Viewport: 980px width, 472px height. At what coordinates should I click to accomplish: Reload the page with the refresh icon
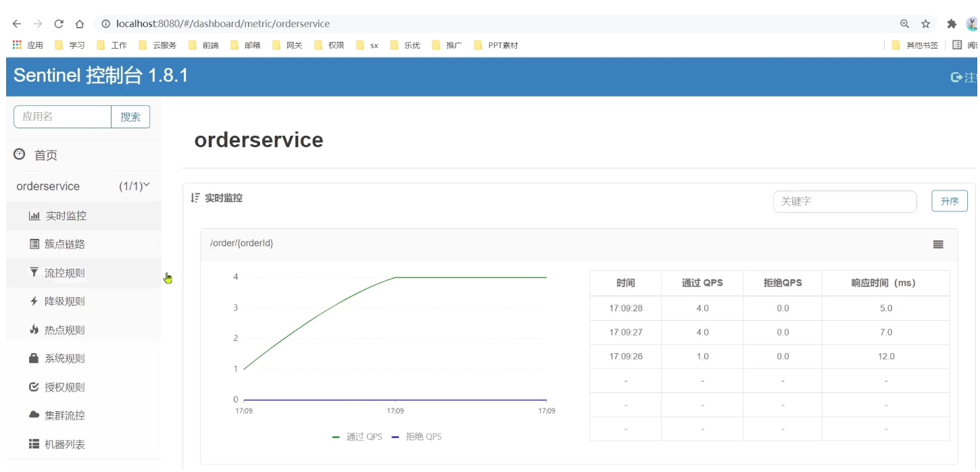pyautogui.click(x=59, y=24)
